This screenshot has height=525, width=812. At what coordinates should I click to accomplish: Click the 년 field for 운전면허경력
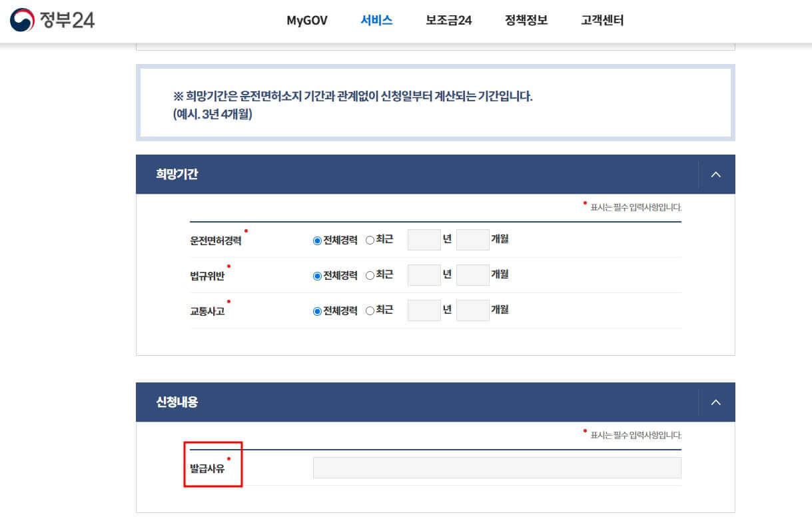point(424,239)
